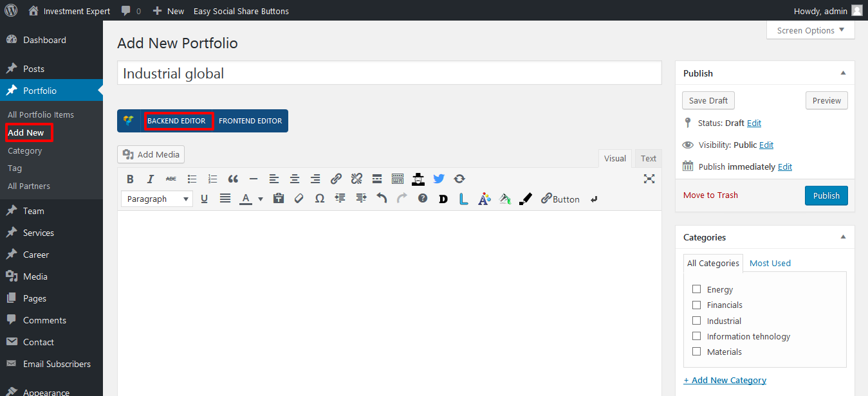
Task: Insert a blockquote
Action: (233, 179)
